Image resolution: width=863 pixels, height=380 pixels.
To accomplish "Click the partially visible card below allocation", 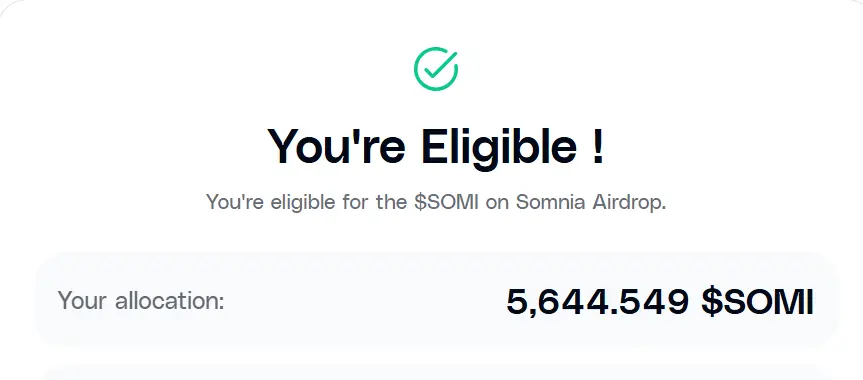I will point(436,372).
